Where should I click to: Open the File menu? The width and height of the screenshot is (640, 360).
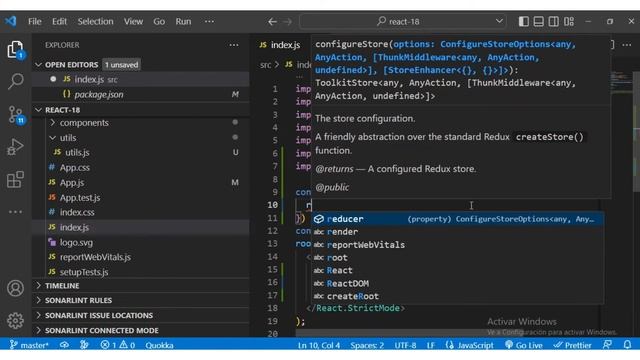pyautogui.click(x=35, y=21)
